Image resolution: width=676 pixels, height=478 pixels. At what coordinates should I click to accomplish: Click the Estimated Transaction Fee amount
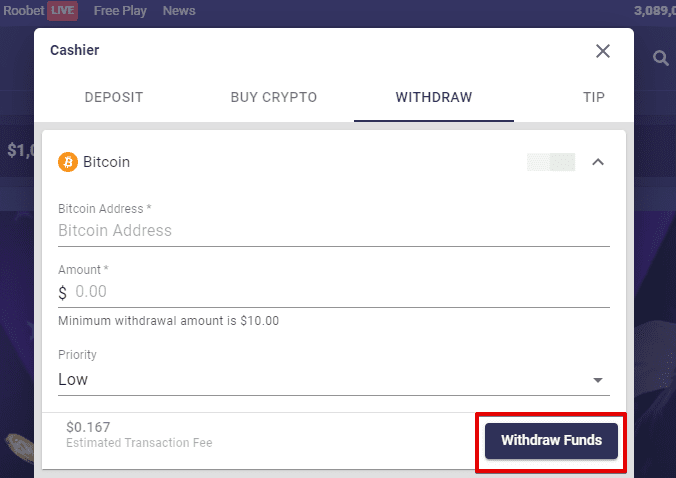click(x=87, y=426)
